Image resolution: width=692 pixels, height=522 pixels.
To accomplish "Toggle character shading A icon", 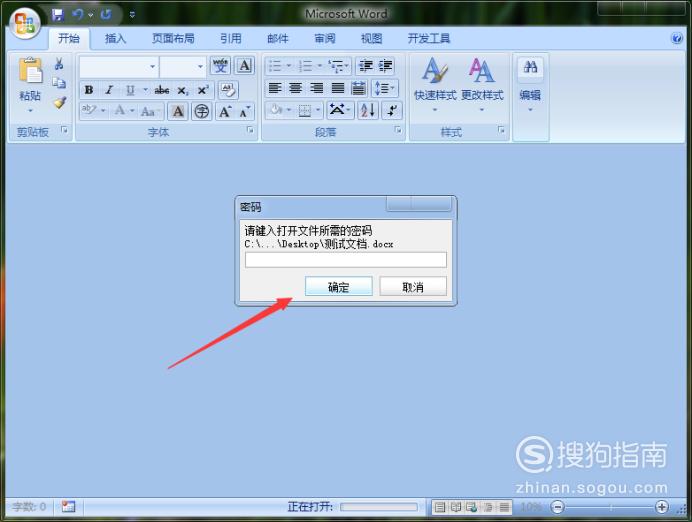I will (178, 111).
